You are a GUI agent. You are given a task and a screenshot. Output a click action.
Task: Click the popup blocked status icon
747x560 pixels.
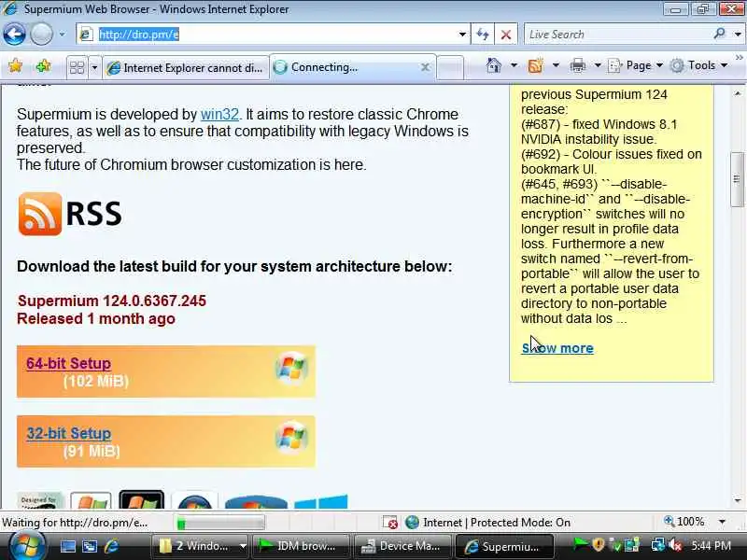390,523
